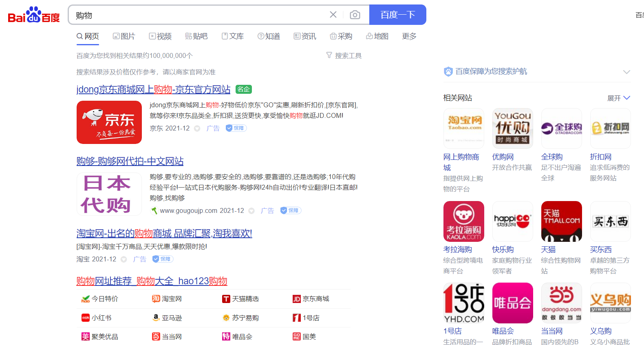Viewport: 644px width, 345px height.
Task: Open 亚马逊 in the hao123 list
Action: pyautogui.click(x=167, y=318)
